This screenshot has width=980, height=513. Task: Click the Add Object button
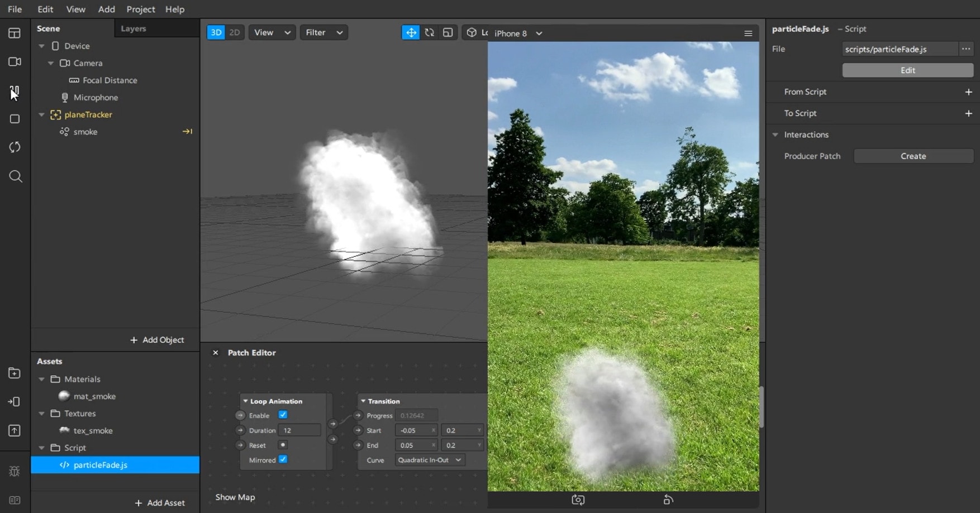coord(157,340)
